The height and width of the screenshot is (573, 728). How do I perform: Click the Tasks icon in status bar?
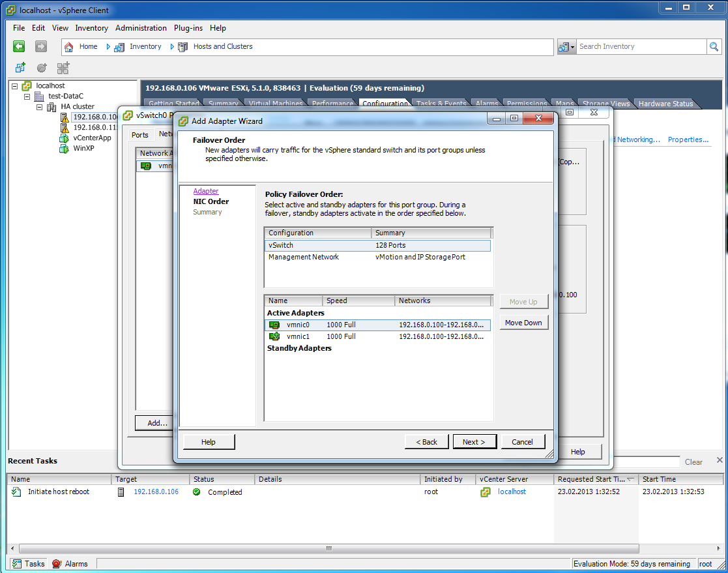tap(17, 564)
